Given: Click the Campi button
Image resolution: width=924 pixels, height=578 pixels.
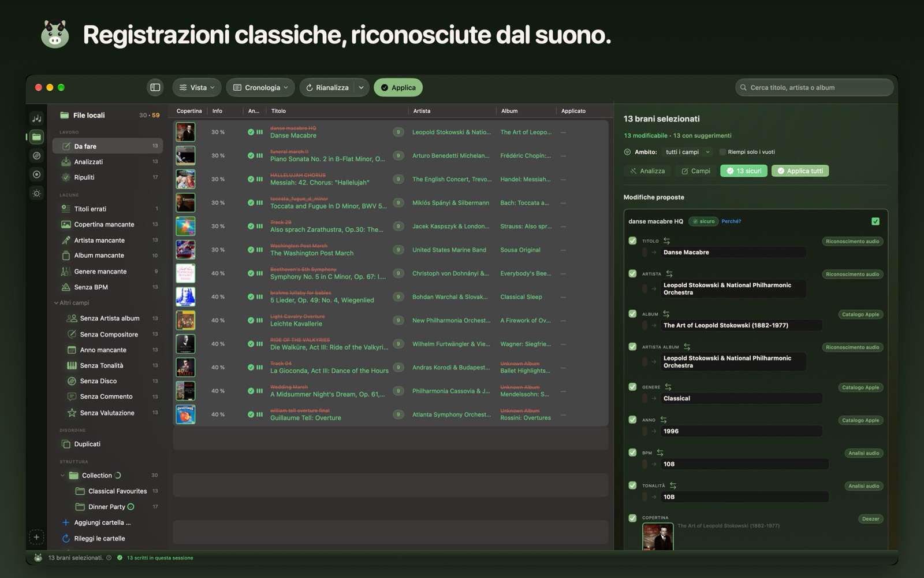Looking at the screenshot, I should (695, 171).
